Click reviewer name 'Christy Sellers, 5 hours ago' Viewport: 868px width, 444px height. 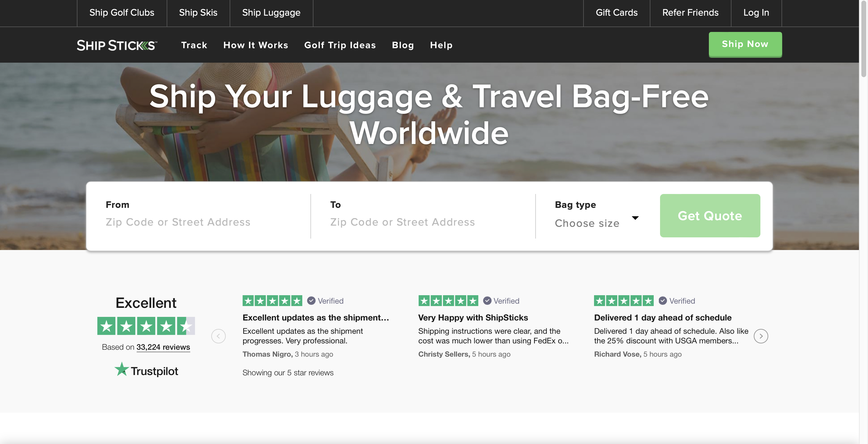(464, 354)
